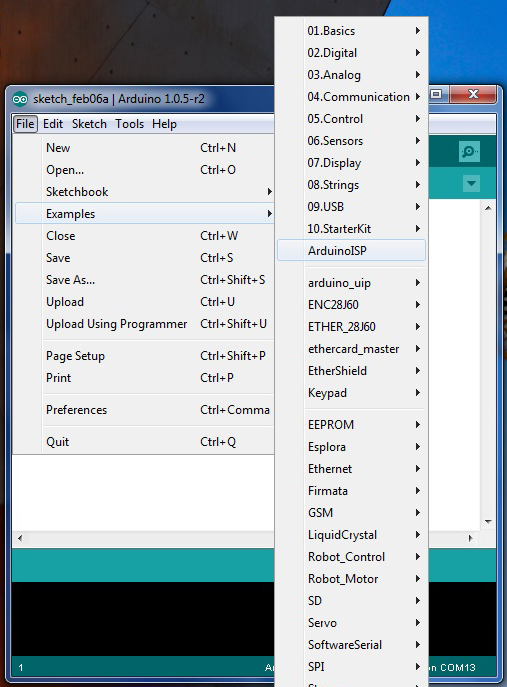Open the Serial Monitor magnifier icon
The image size is (507, 687).
pos(469,152)
